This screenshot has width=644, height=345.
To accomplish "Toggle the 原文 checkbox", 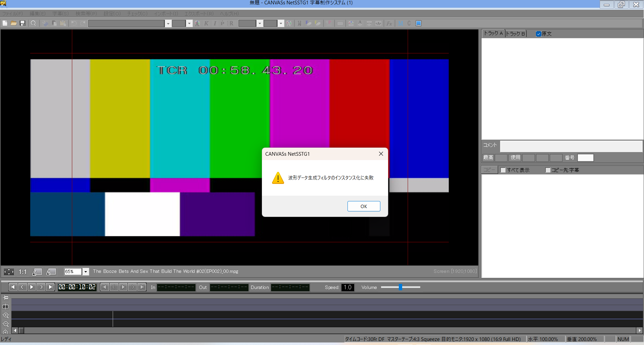I will [x=538, y=34].
